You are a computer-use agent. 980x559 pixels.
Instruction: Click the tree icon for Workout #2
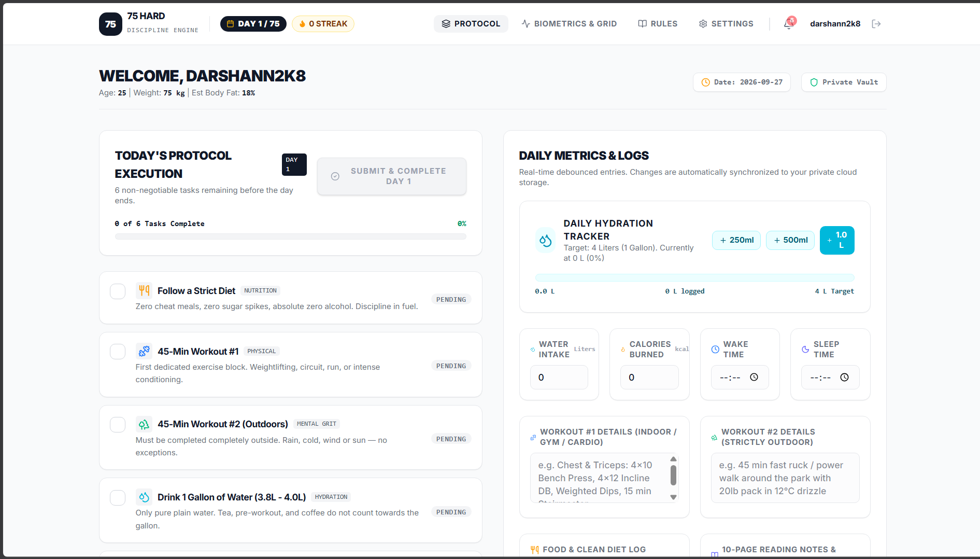(x=144, y=424)
